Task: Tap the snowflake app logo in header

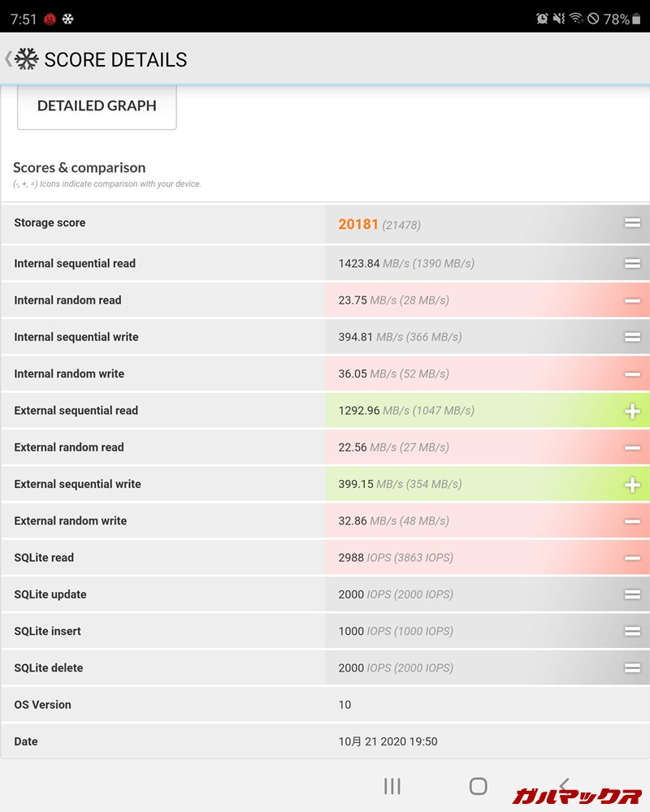Action: 28,59
